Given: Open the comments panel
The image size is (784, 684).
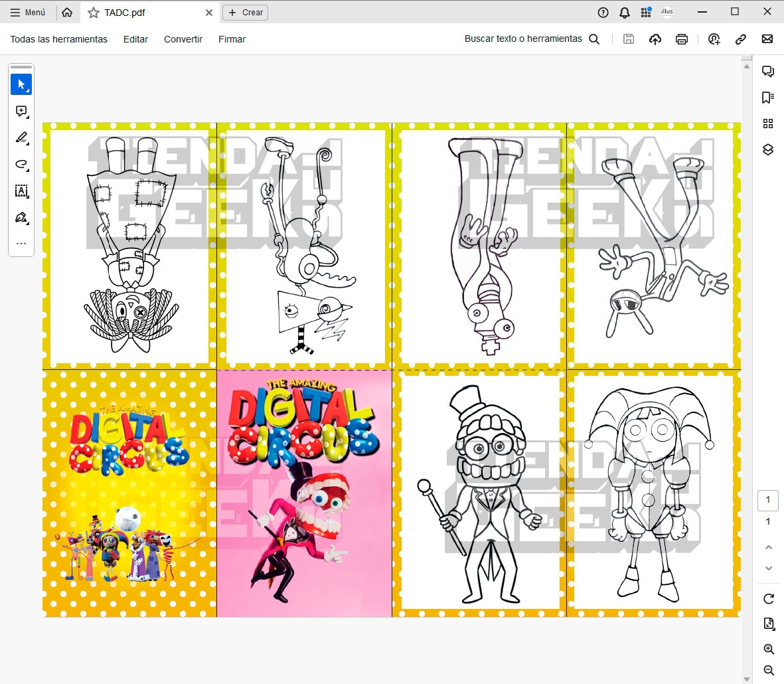Looking at the screenshot, I should coord(768,71).
